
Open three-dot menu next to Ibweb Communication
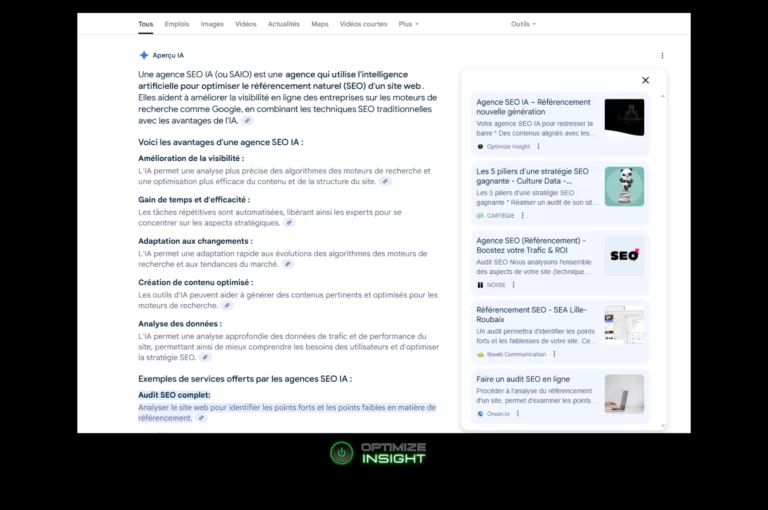[x=554, y=354]
